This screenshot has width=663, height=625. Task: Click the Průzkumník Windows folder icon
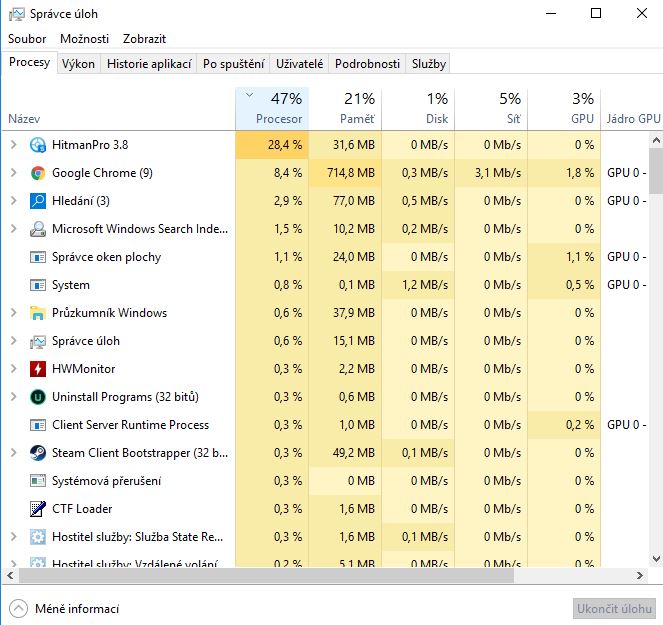[38, 313]
